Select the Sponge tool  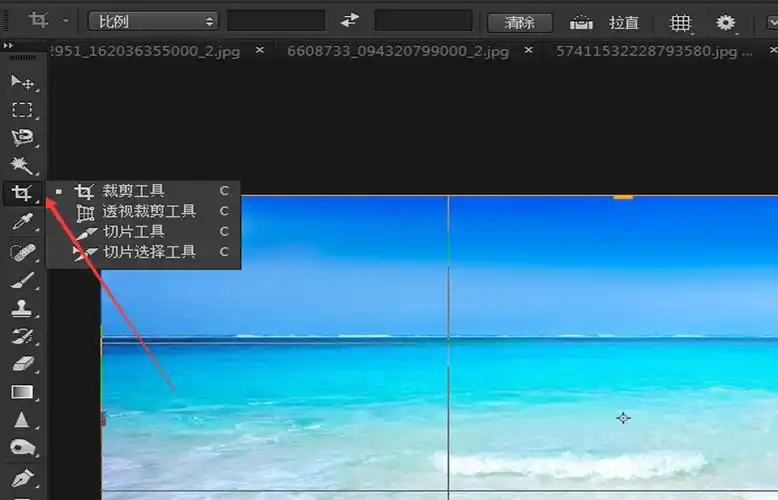pyautogui.click(x=22, y=448)
